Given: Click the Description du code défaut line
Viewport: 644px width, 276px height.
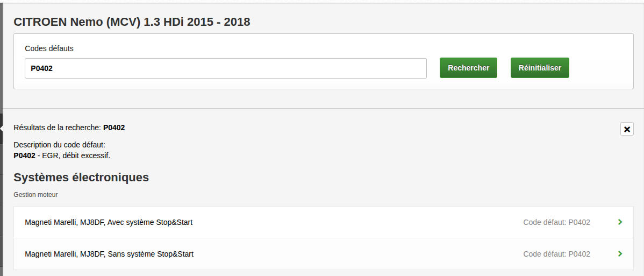Looking at the screenshot, I should (x=59, y=145).
